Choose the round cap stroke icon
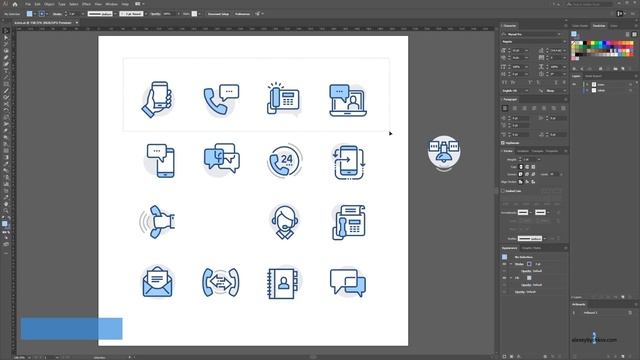Image resolution: width=640 pixels, height=360 pixels. (x=527, y=167)
